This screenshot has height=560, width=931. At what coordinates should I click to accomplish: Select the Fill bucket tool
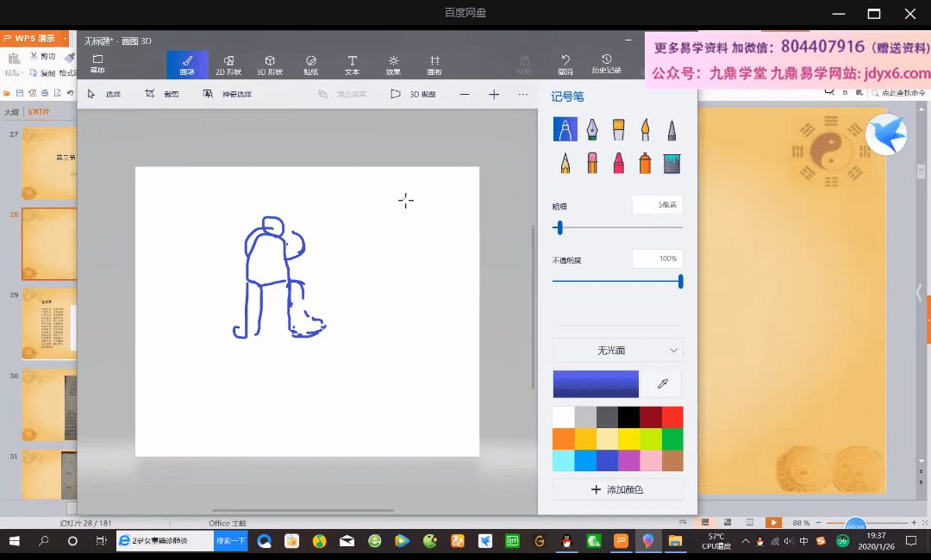672,163
